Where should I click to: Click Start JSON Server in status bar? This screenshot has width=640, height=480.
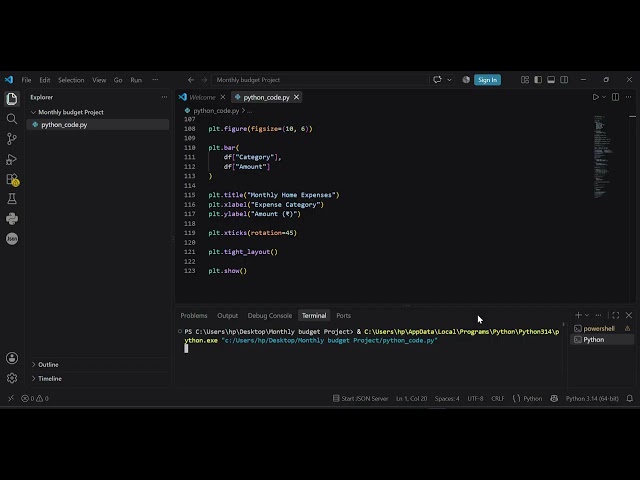pos(360,398)
